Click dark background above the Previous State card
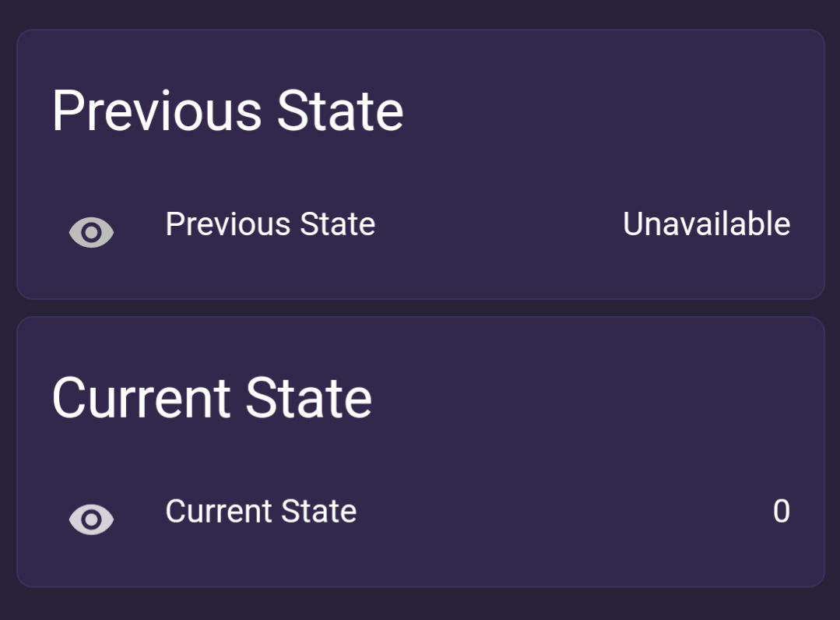840x620 pixels. point(420,13)
